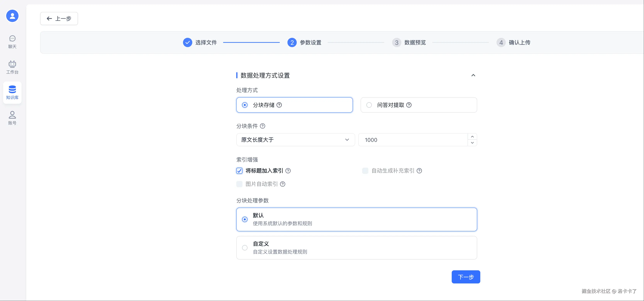
Task: Open the 聊天 chat sidebar icon
Action: tap(12, 42)
